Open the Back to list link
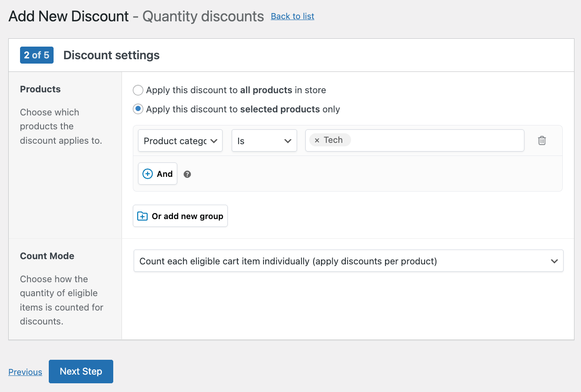The height and width of the screenshot is (392, 581). pyautogui.click(x=292, y=16)
